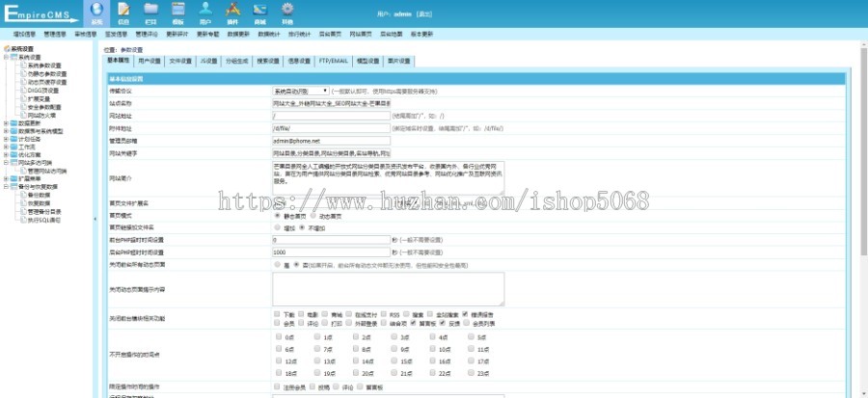Image resolution: width=868 pixels, height=398 pixels.
Task: Open the 栏目 folder icon
Action: (150, 9)
